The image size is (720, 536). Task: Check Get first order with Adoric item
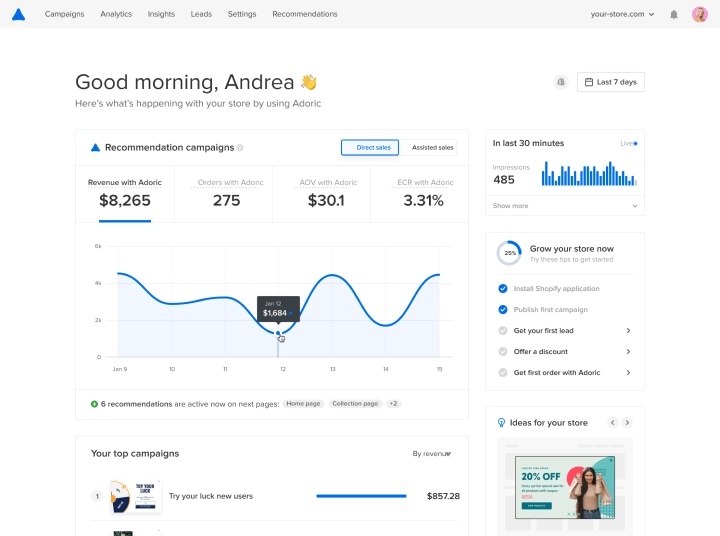click(x=503, y=372)
